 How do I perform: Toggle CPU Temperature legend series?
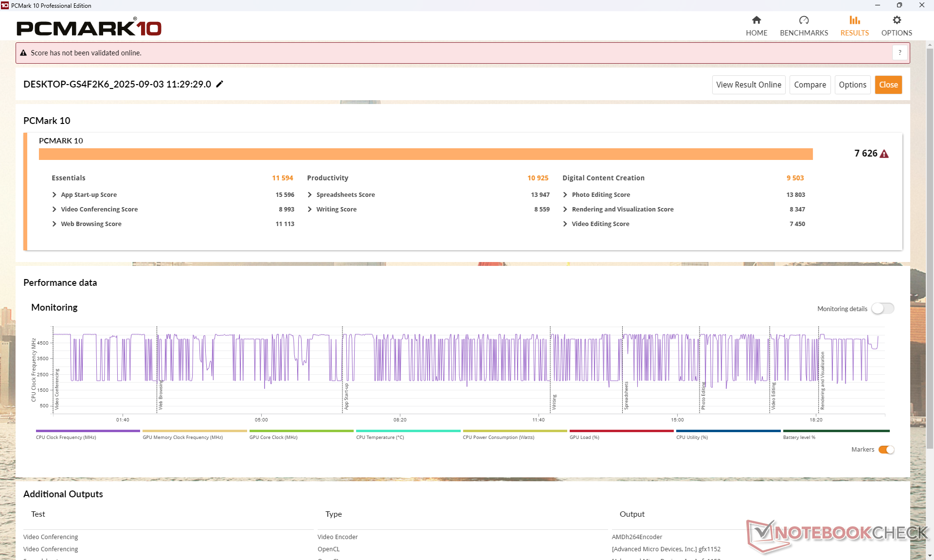[x=408, y=431]
